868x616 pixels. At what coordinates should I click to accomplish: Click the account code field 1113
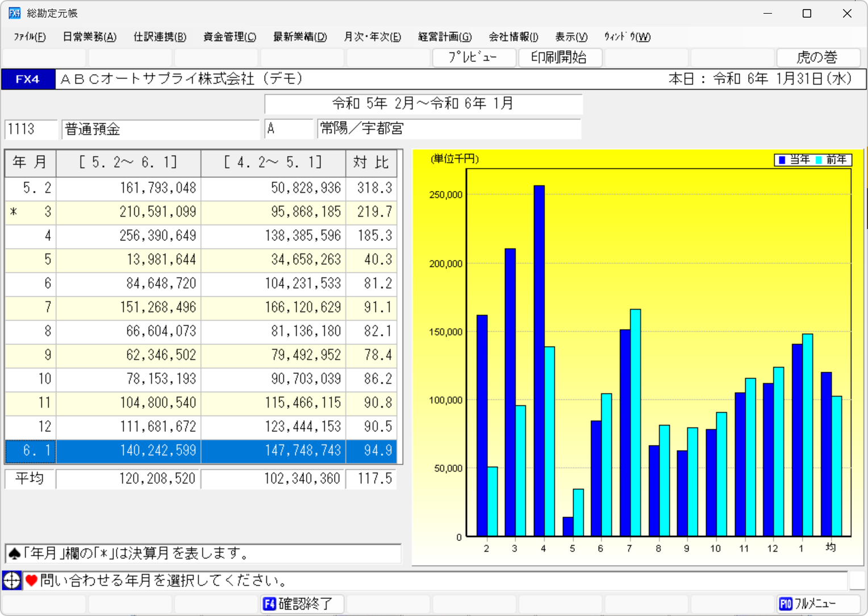[x=31, y=130]
